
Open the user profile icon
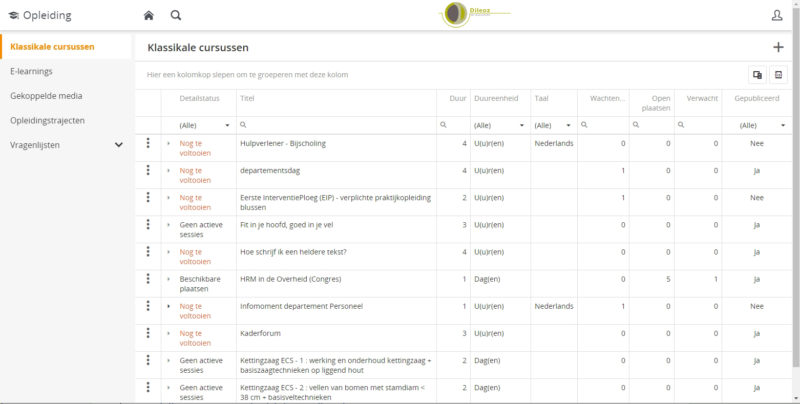point(777,15)
